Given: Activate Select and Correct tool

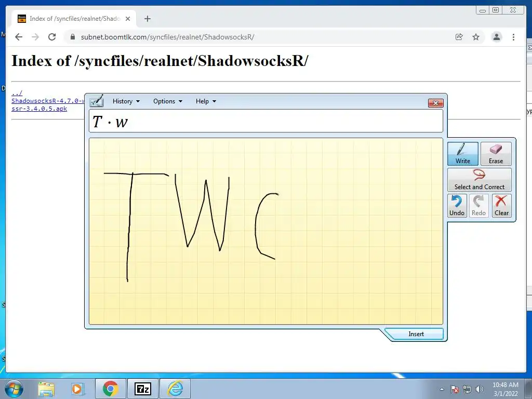Looking at the screenshot, I should pyautogui.click(x=480, y=180).
